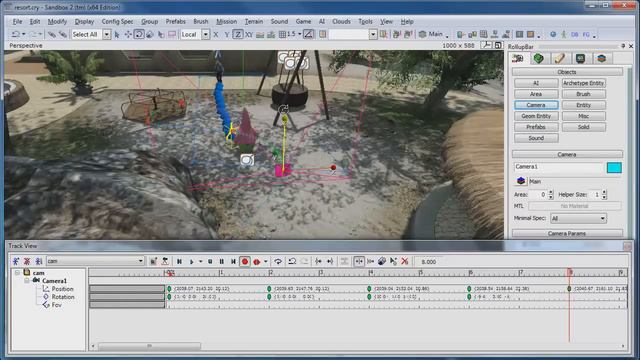Click the Delete keys red X icon
640x360 pixels.
404,262
